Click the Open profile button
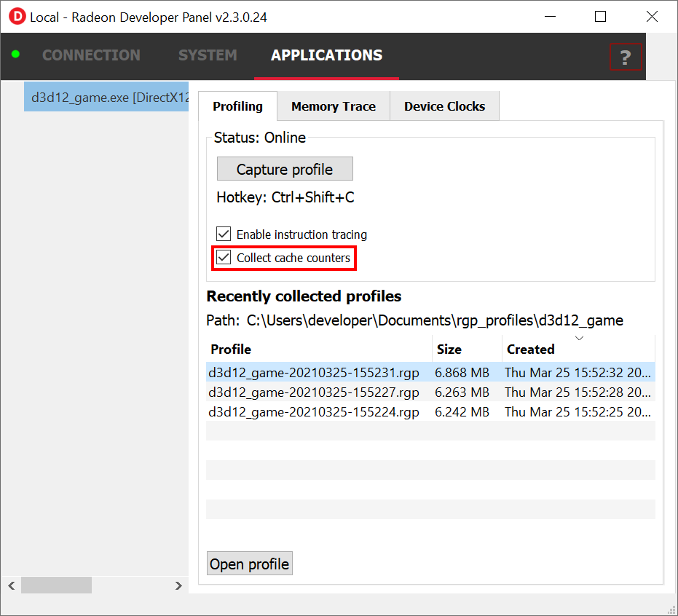The image size is (678, 616). (250, 564)
